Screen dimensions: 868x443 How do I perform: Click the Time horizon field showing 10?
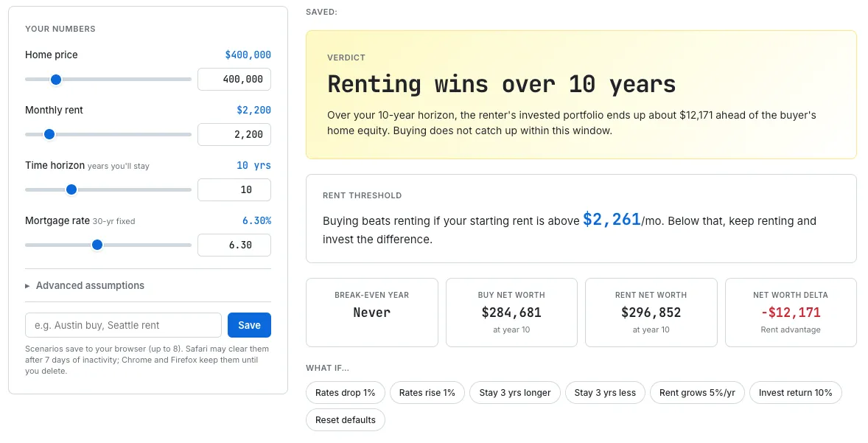pos(234,189)
